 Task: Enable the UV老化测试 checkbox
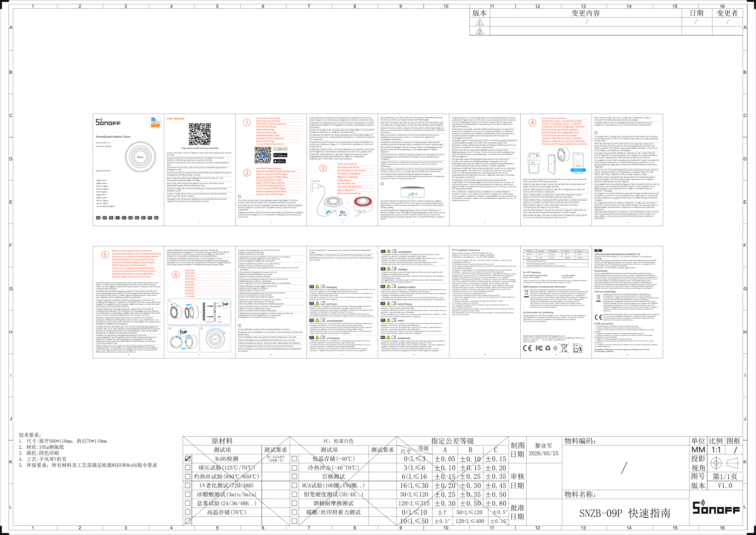[188, 485]
